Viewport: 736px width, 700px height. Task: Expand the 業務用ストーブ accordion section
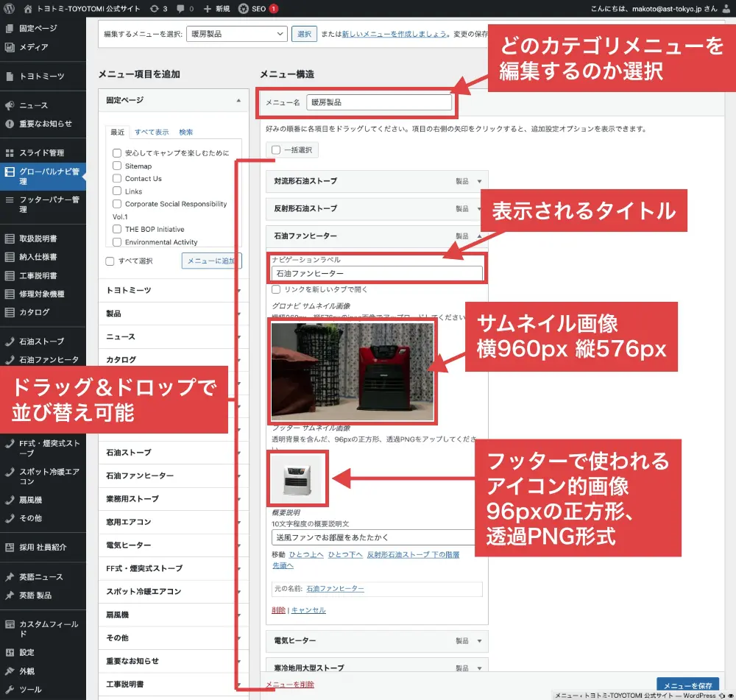point(173,498)
